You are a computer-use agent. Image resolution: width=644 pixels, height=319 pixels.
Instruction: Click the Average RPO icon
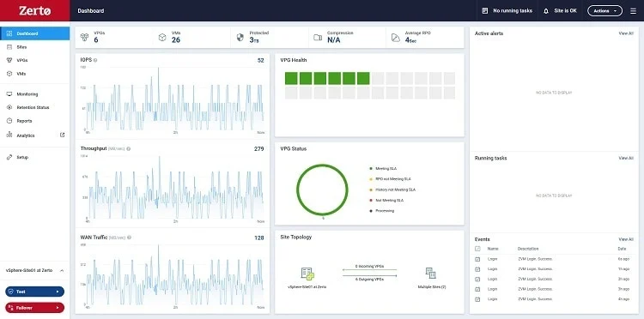(x=396, y=38)
